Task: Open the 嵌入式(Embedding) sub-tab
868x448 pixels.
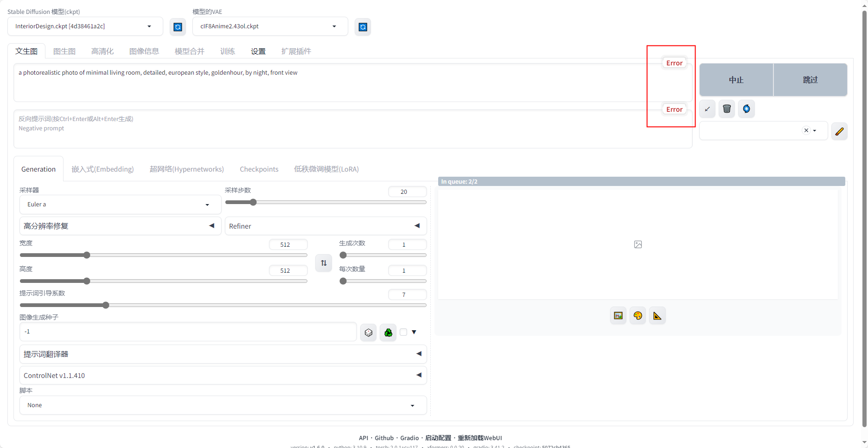Action: 102,169
